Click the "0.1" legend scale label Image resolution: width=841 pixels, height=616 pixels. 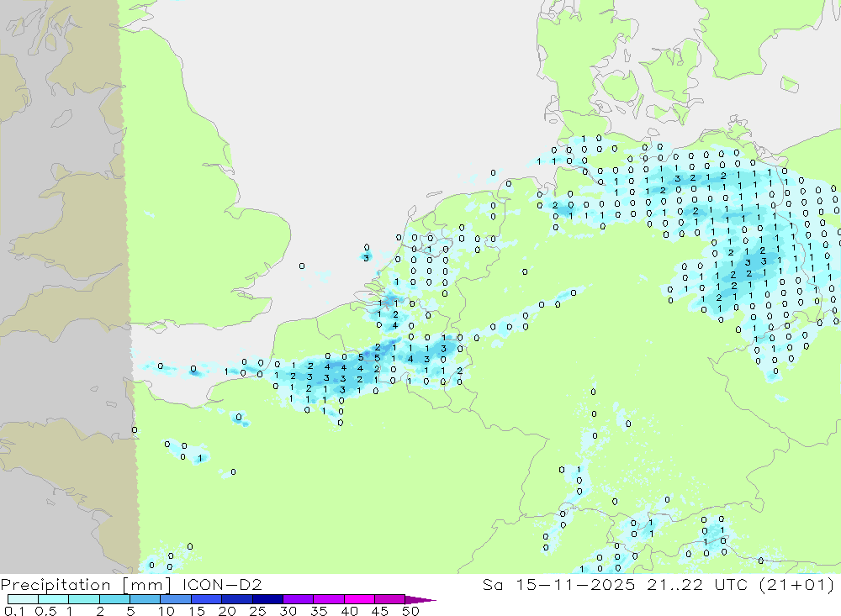(x=14, y=611)
